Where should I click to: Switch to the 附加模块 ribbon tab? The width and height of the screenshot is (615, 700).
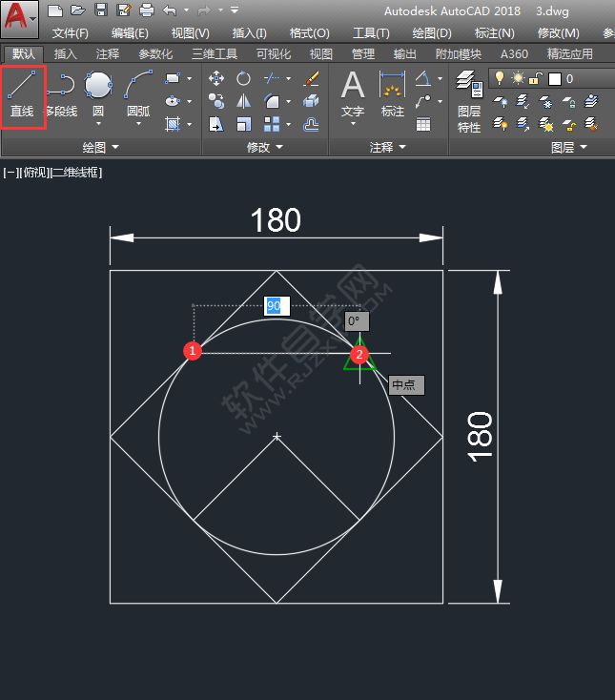tap(459, 54)
